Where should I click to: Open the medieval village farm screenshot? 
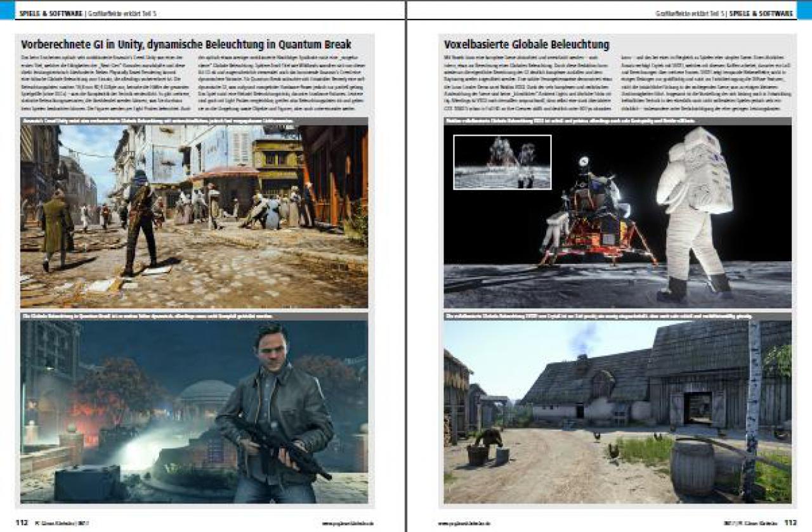pos(617,412)
